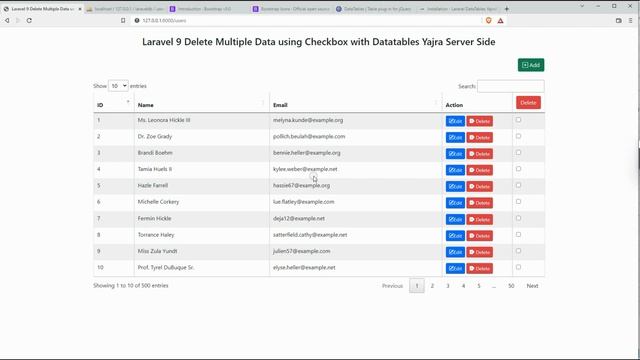Screen dimensions: 640x360
Task: Check the checkbox for Miss Zula Yundt
Action: pyautogui.click(x=518, y=251)
